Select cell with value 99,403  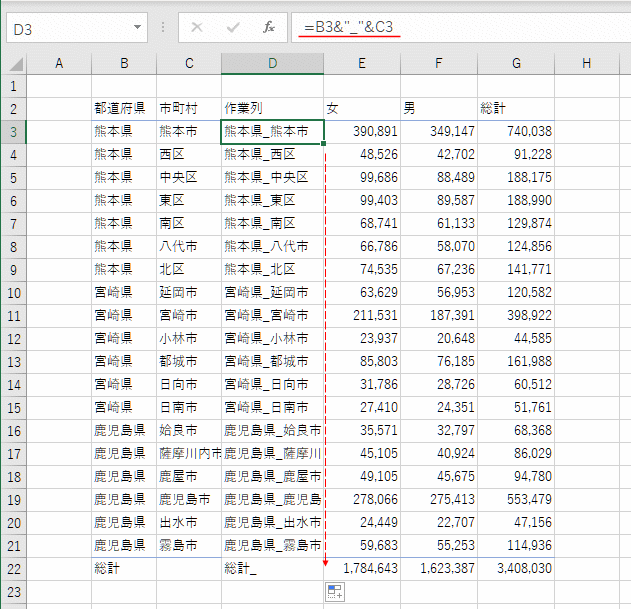pyautogui.click(x=362, y=200)
